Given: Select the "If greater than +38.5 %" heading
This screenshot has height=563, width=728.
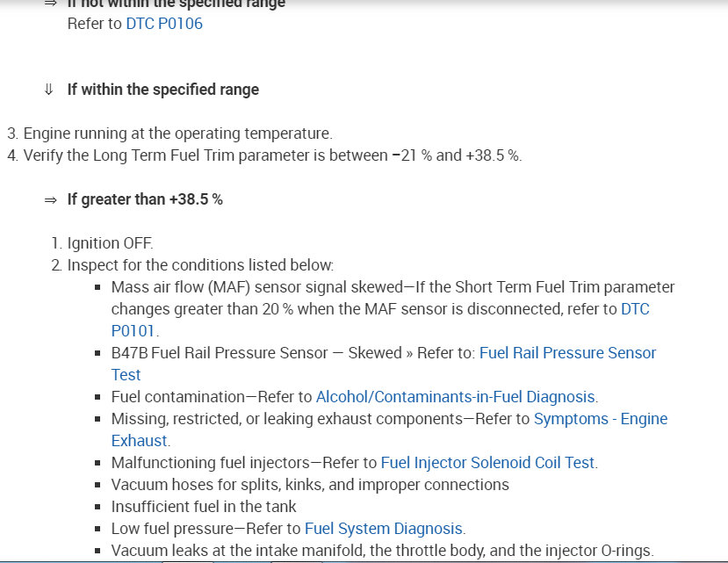Looking at the screenshot, I should 145,199.
